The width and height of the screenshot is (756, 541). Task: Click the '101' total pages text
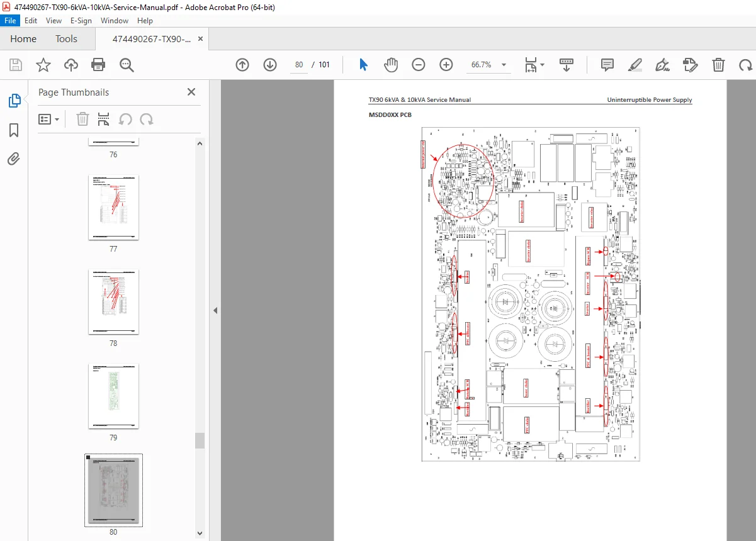click(324, 65)
